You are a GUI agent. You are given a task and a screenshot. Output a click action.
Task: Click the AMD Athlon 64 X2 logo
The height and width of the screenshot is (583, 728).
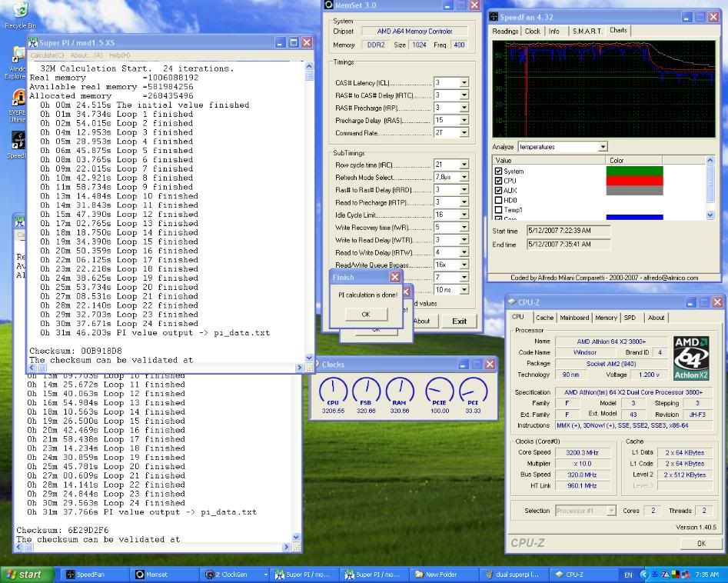(x=690, y=358)
